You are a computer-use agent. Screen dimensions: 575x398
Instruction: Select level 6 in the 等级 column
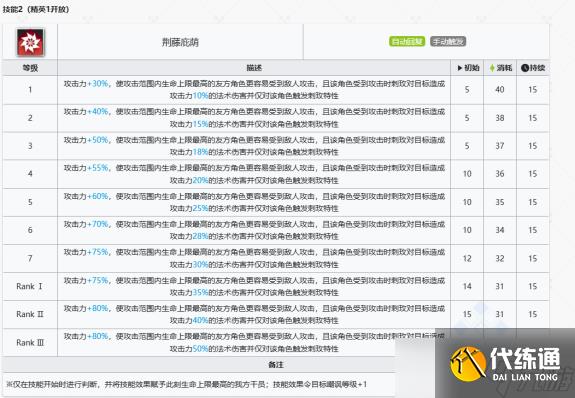tap(30, 230)
